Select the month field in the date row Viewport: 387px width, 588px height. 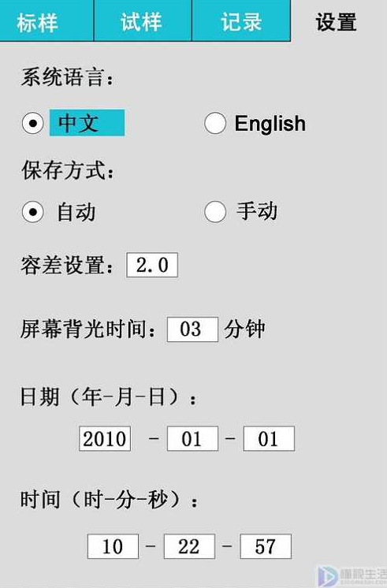192,438
